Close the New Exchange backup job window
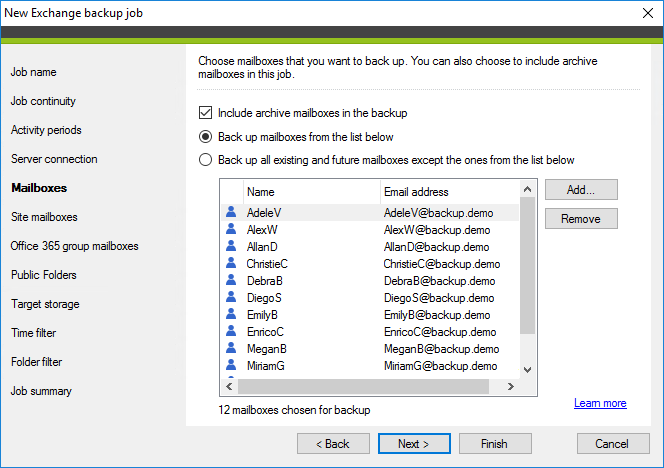Image resolution: width=664 pixels, height=468 pixels. point(643,12)
